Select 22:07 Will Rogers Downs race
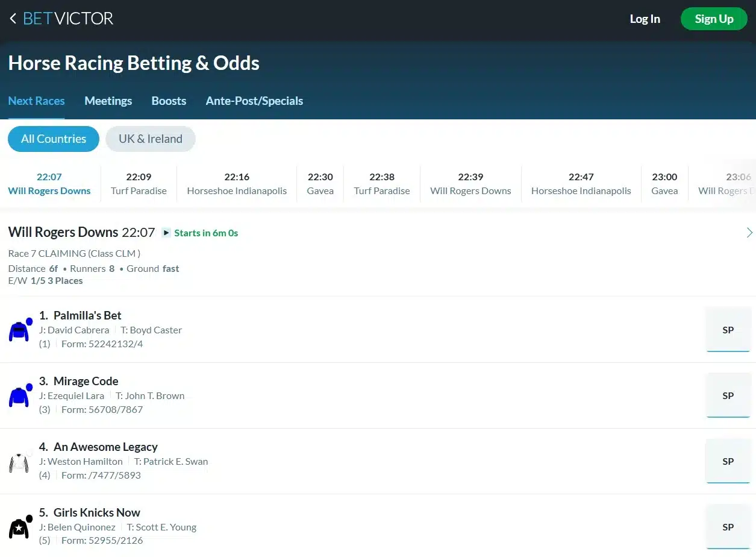The width and height of the screenshot is (756, 557). click(x=49, y=184)
